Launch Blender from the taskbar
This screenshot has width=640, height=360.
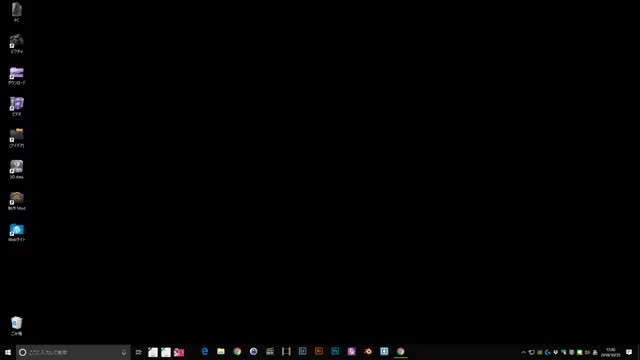368,351
